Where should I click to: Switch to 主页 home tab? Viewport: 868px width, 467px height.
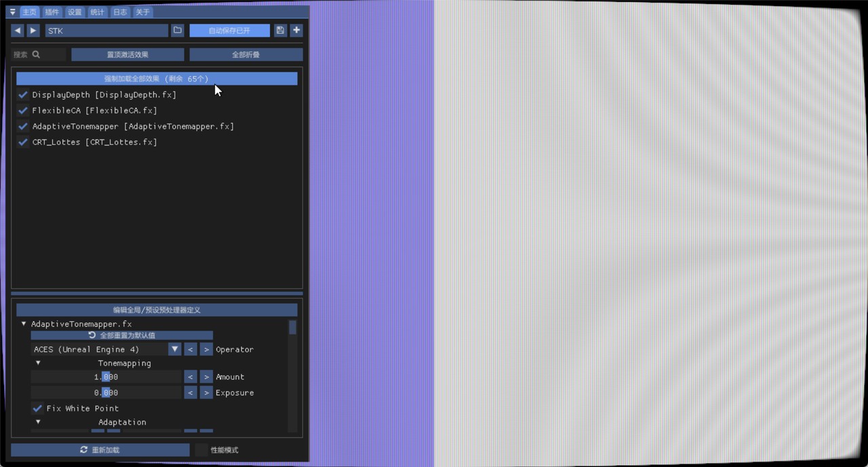[x=29, y=12]
